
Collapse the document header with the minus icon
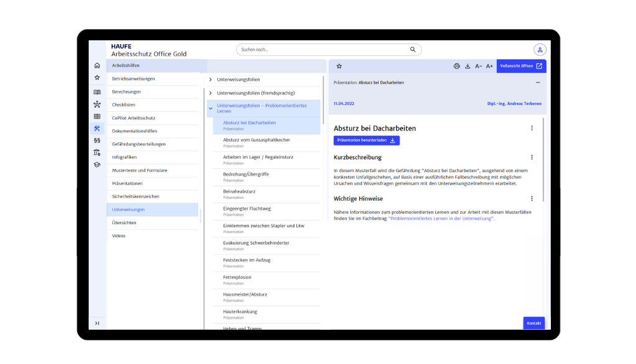pyautogui.click(x=538, y=82)
